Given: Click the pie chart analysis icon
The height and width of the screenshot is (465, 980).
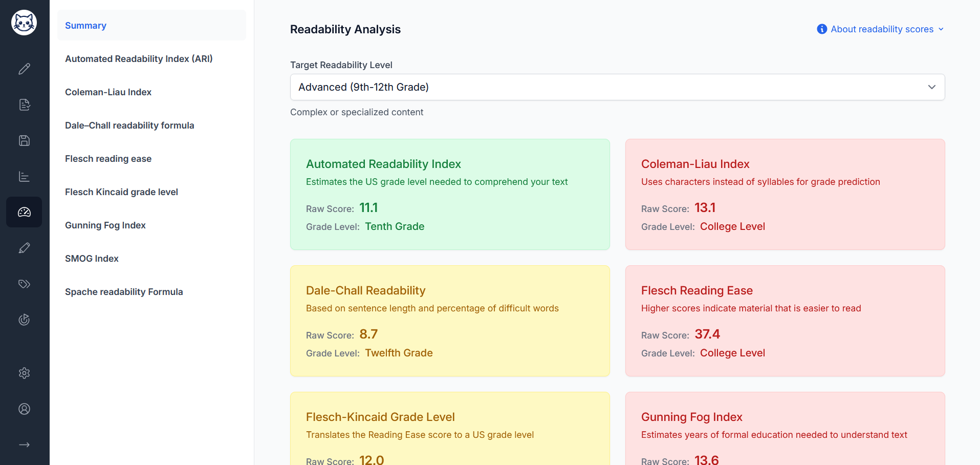Looking at the screenshot, I should click(x=24, y=320).
